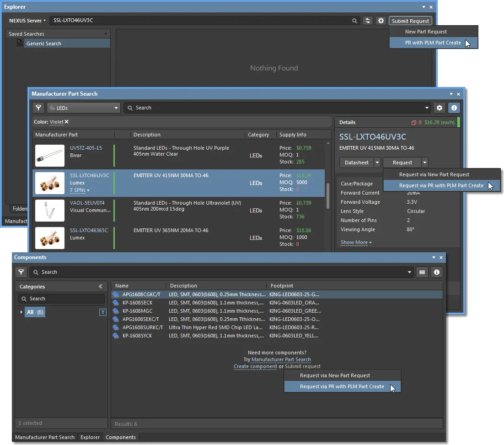
Task: Open the Components panel list menu icon
Action: click(x=422, y=272)
